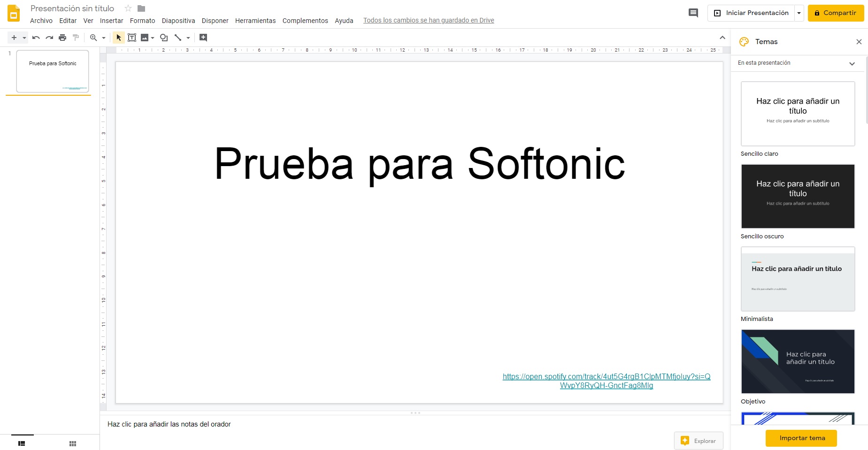Select the line tool icon
868x450 pixels.
[178, 38]
